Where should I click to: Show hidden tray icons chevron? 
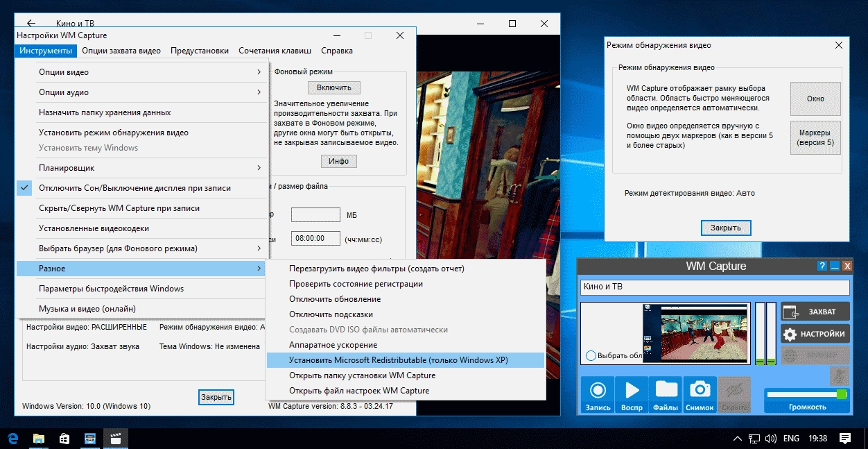pos(736,439)
